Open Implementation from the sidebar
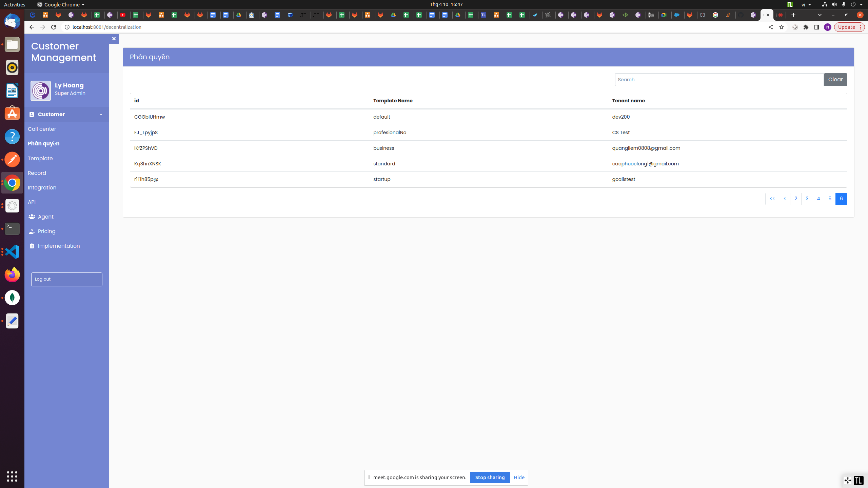Viewport: 868px width, 488px height. (59, 246)
